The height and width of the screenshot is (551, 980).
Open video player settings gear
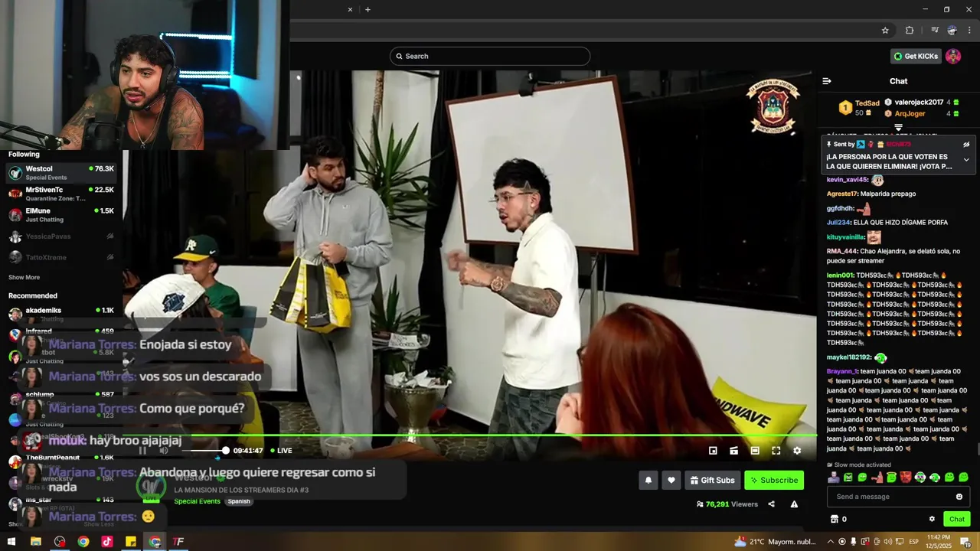pyautogui.click(x=797, y=451)
